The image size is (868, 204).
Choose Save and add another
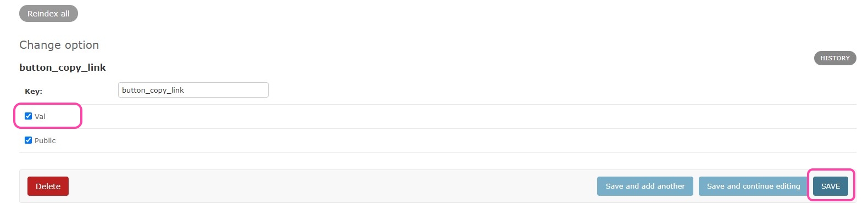click(x=645, y=186)
